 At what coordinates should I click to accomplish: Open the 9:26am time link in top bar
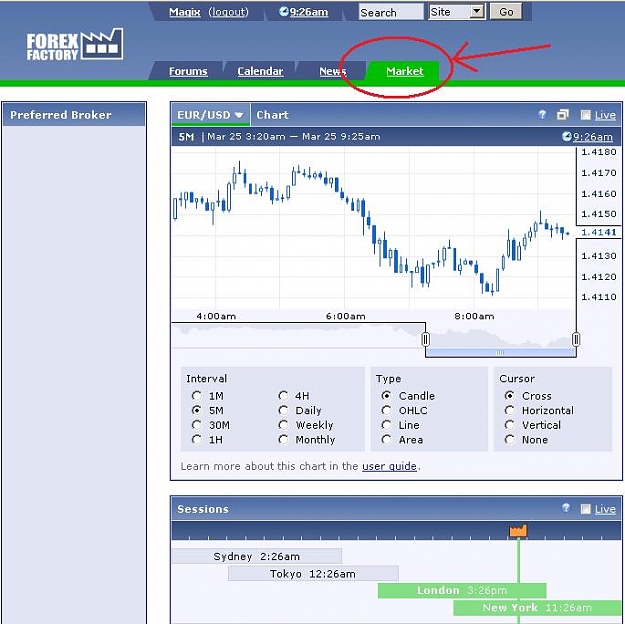(309, 12)
